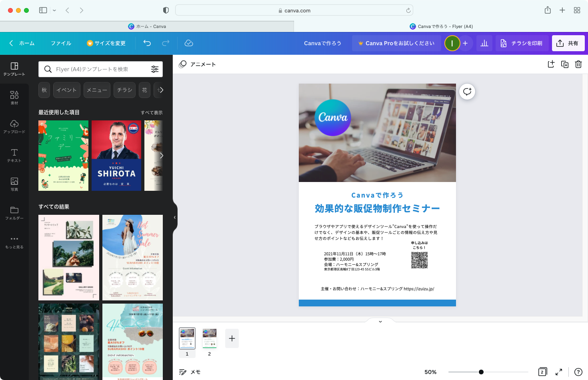Choose the green ファミリーデー template
This screenshot has width=588, height=380.
point(63,156)
